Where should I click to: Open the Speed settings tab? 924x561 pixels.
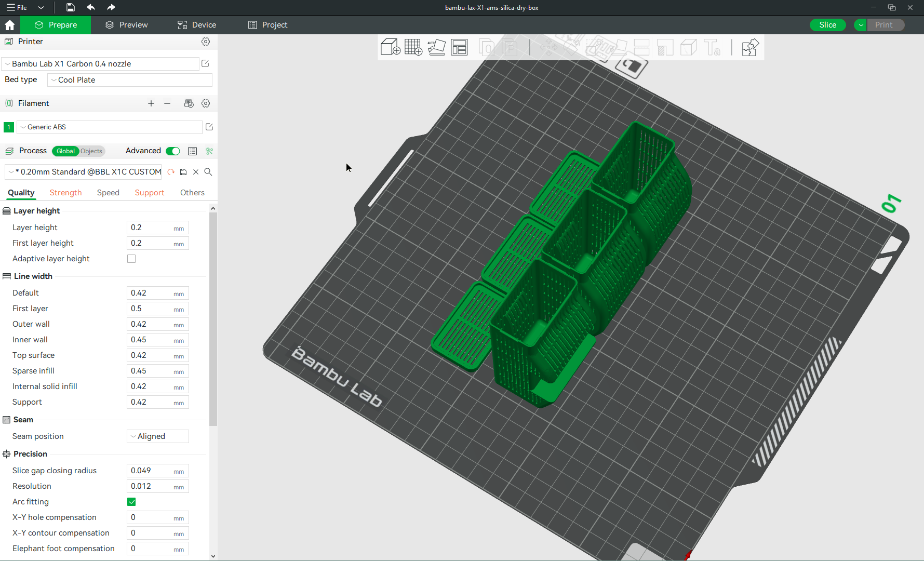point(108,193)
